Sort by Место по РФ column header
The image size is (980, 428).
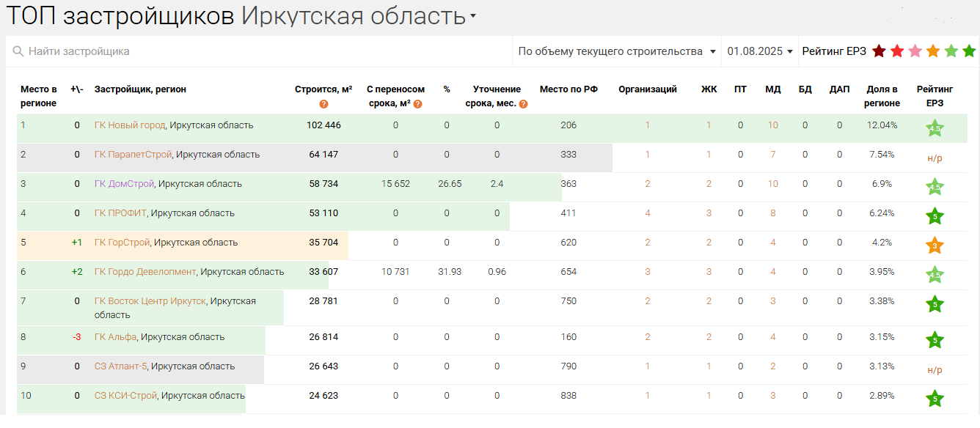pos(568,89)
